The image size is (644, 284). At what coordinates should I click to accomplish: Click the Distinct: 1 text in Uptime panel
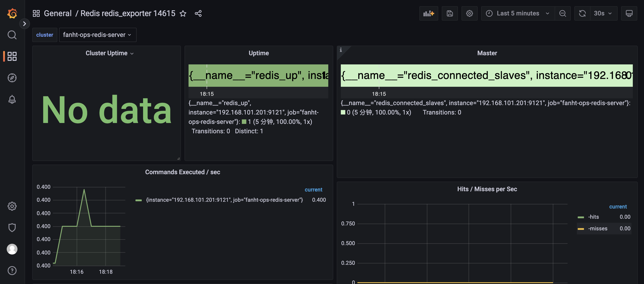(x=249, y=131)
